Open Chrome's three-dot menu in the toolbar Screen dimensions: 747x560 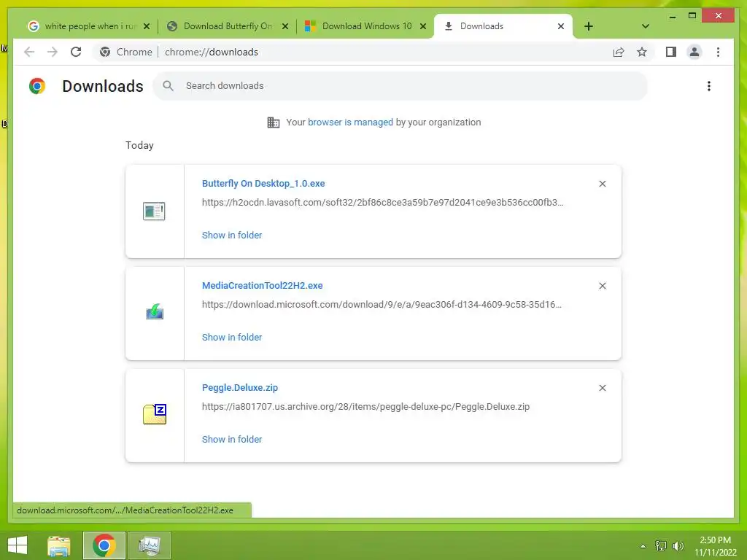[x=718, y=52]
